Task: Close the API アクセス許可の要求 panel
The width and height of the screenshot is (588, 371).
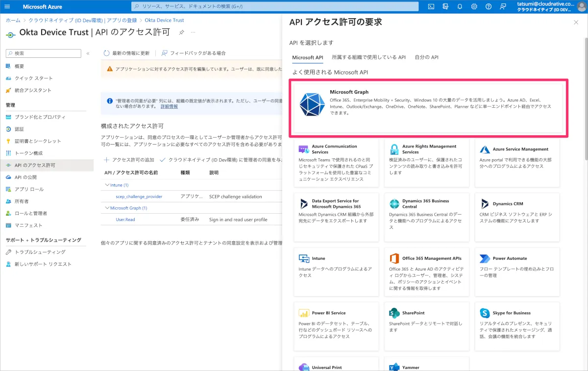Action: (576, 23)
